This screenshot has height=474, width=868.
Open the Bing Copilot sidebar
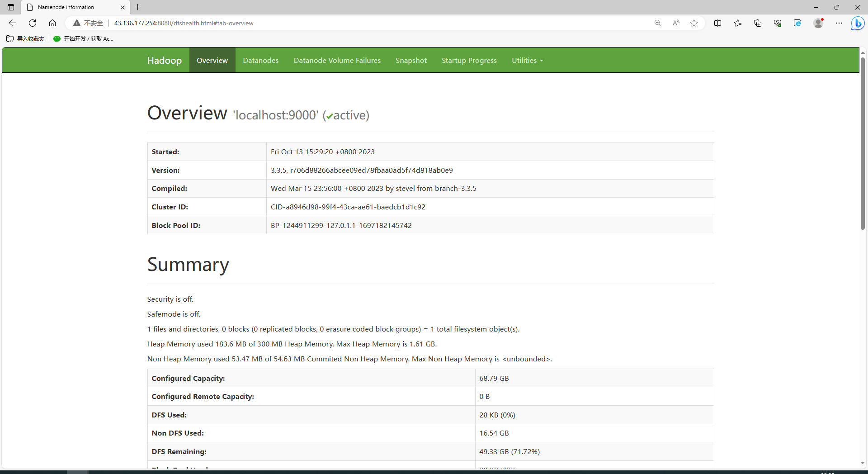(858, 23)
